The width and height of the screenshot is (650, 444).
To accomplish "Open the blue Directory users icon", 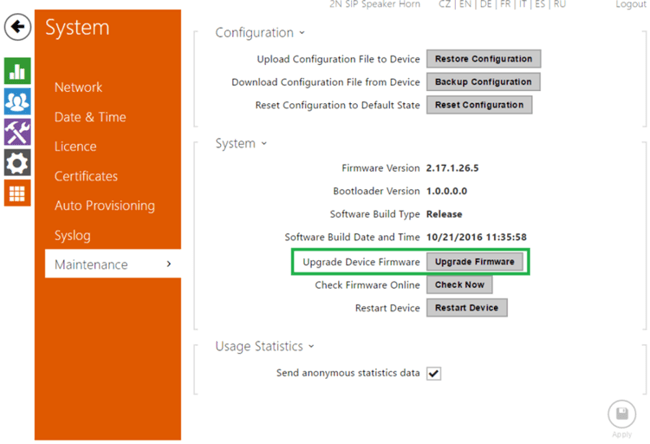I will point(17,101).
